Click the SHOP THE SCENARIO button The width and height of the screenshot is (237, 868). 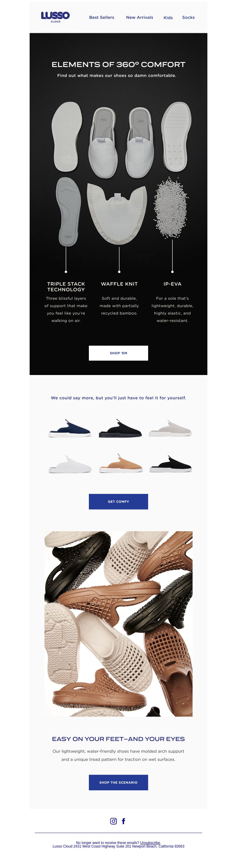coord(118,782)
